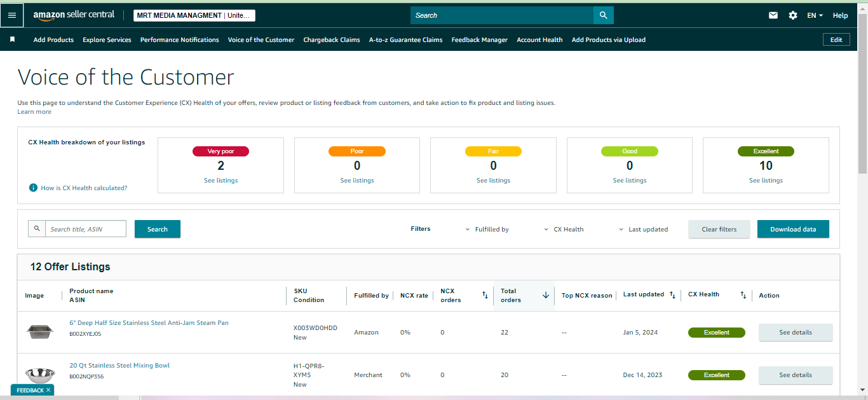
Task: See listings under Good
Action: [x=630, y=181]
